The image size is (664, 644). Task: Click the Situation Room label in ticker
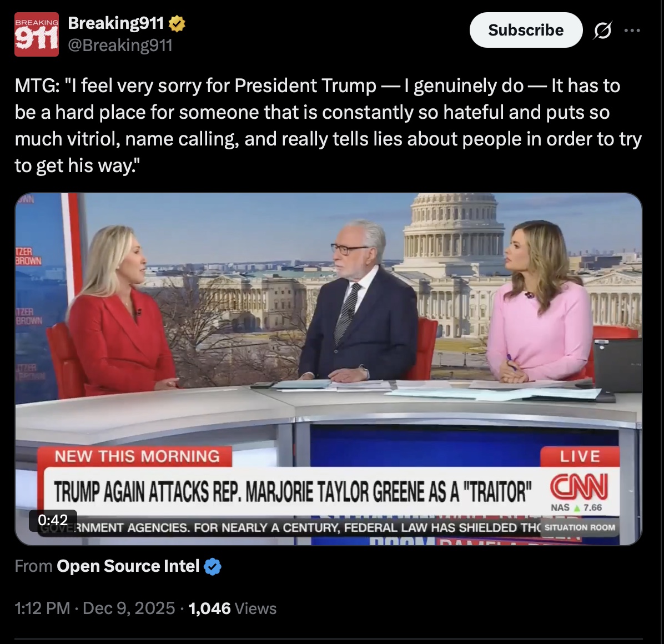[x=579, y=527]
